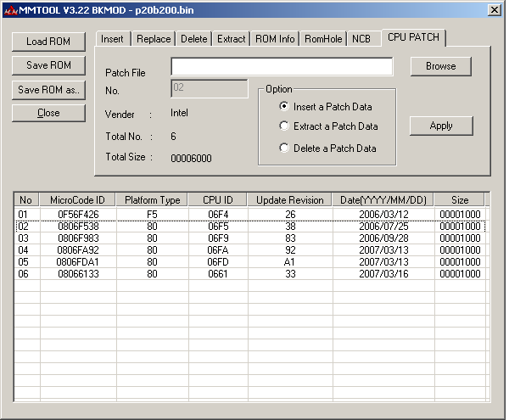Click the MMTOOL title bar app icon

[x=10, y=9]
